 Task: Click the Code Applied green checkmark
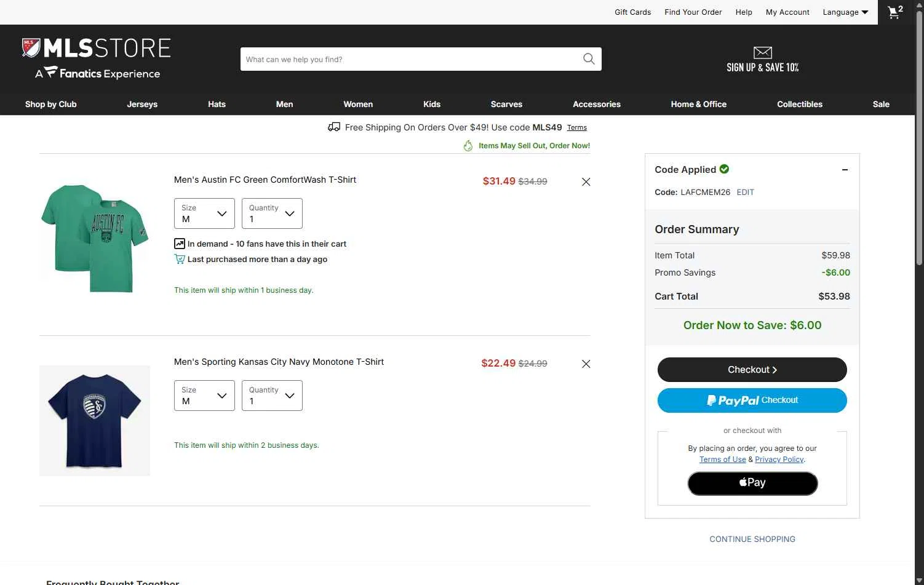click(725, 169)
